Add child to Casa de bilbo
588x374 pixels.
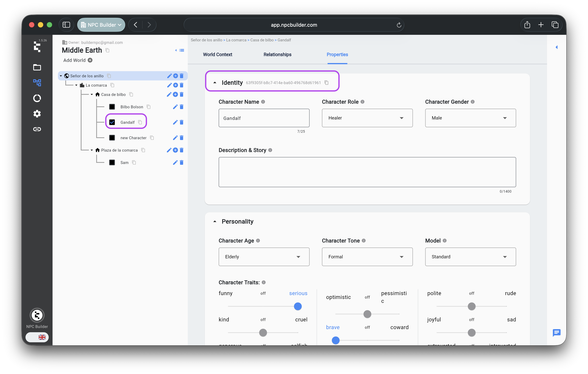coord(175,94)
